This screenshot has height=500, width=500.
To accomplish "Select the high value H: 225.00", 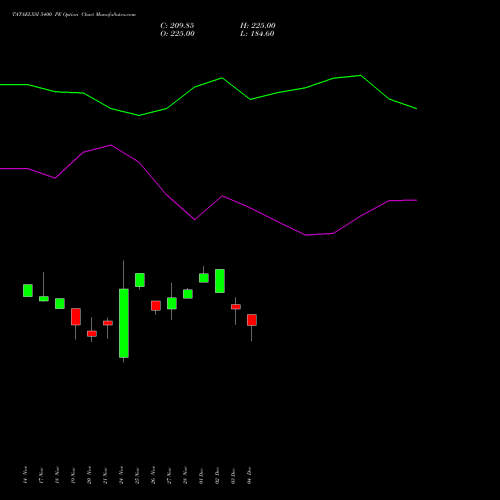I will (258, 26).
